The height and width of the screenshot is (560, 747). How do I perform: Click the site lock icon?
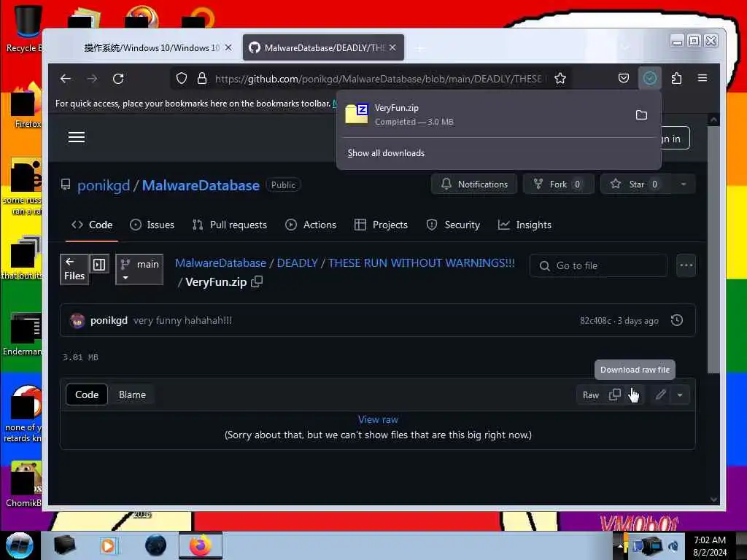pos(202,78)
